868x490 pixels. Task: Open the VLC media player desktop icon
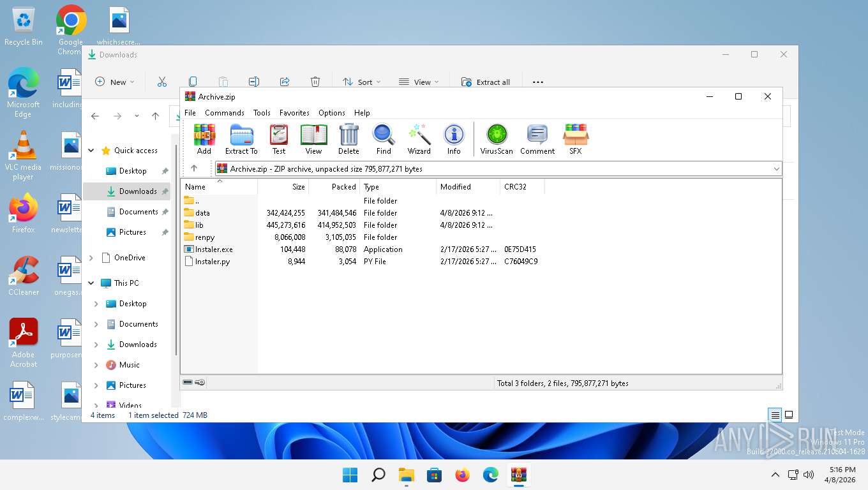(x=23, y=156)
